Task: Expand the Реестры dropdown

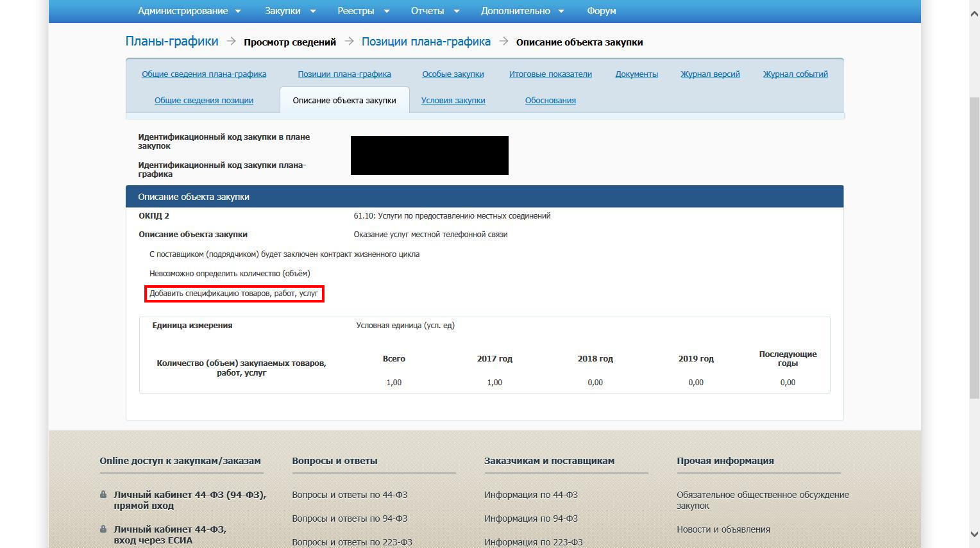Action: coord(364,11)
